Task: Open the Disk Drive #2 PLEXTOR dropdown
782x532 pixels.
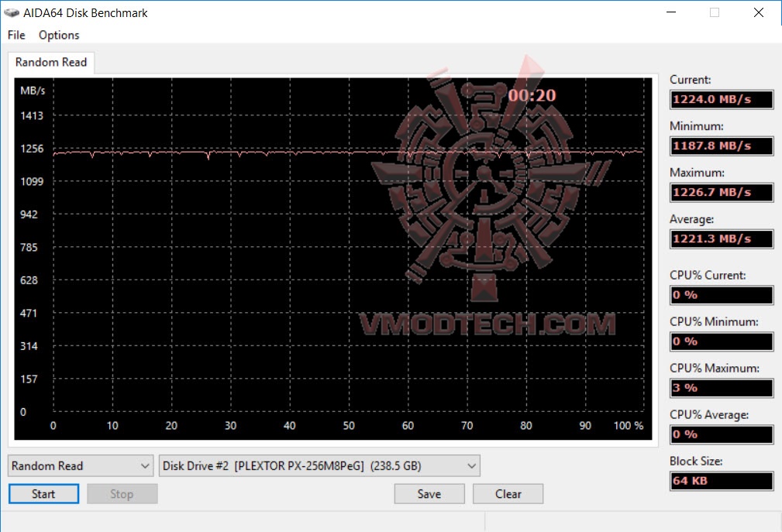Action: [x=319, y=465]
